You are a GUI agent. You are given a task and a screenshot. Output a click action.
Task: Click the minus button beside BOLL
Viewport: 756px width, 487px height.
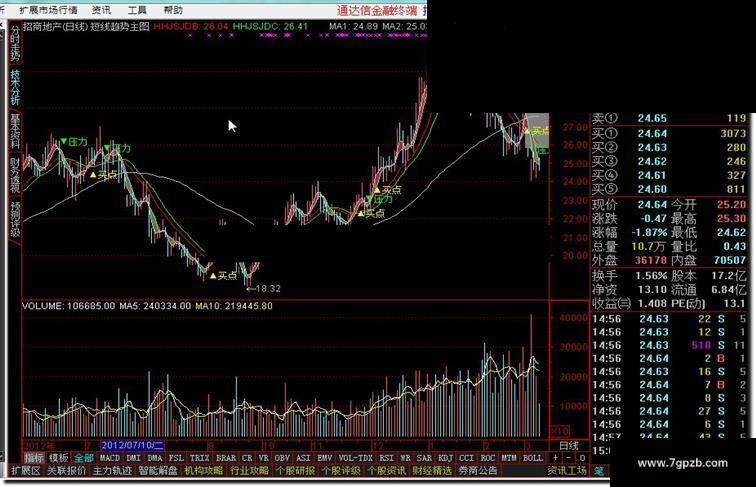569,458
